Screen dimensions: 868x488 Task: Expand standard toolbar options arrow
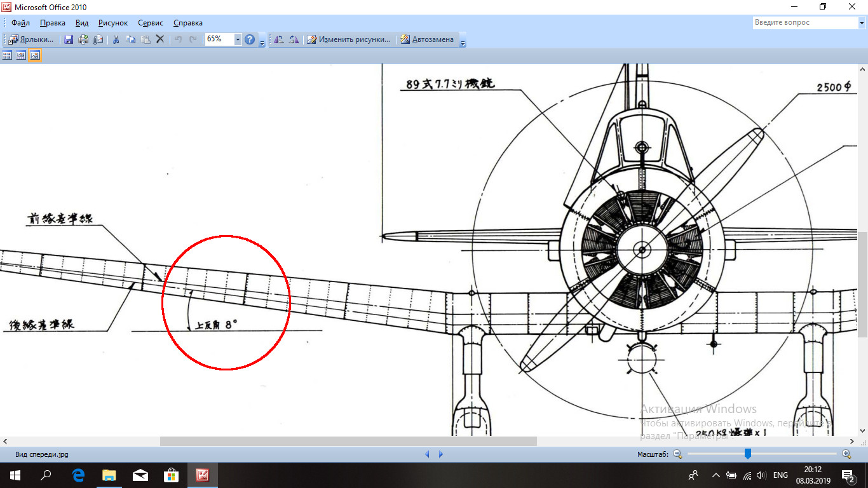pos(262,41)
